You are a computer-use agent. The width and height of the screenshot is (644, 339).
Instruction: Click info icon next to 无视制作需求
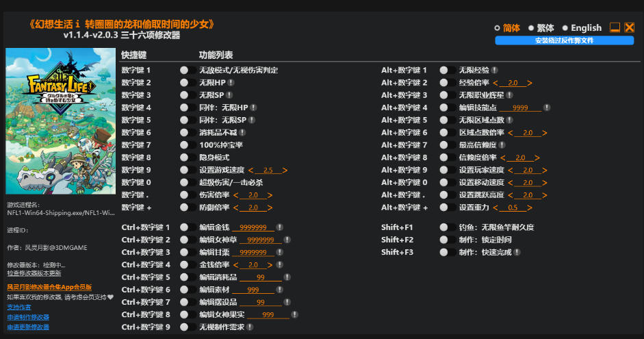tap(250, 327)
